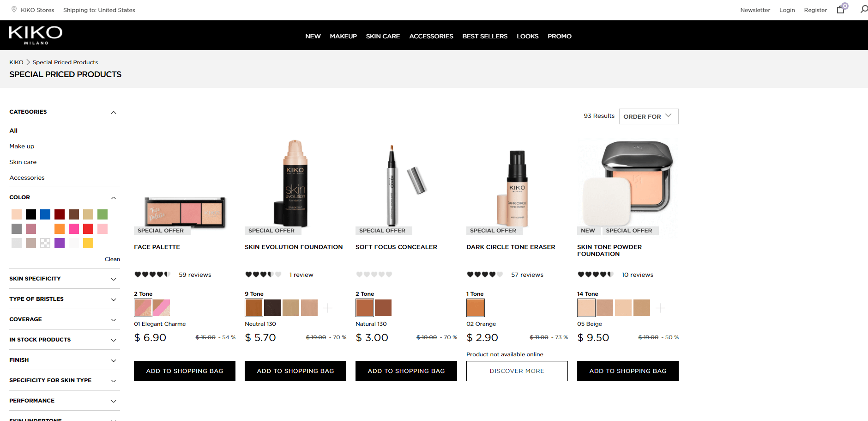Click the Login link
The height and width of the screenshot is (421, 868).
pos(787,10)
